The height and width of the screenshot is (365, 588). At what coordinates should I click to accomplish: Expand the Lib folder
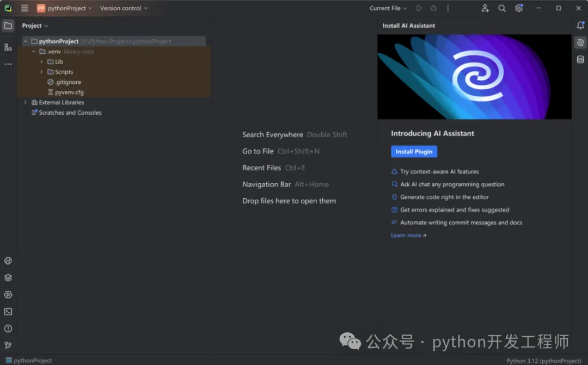pyautogui.click(x=41, y=61)
